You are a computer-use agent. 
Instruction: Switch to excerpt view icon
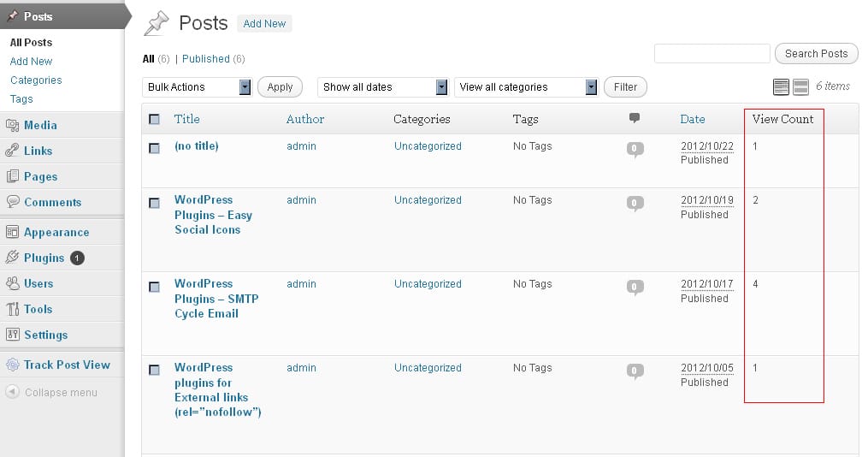800,86
